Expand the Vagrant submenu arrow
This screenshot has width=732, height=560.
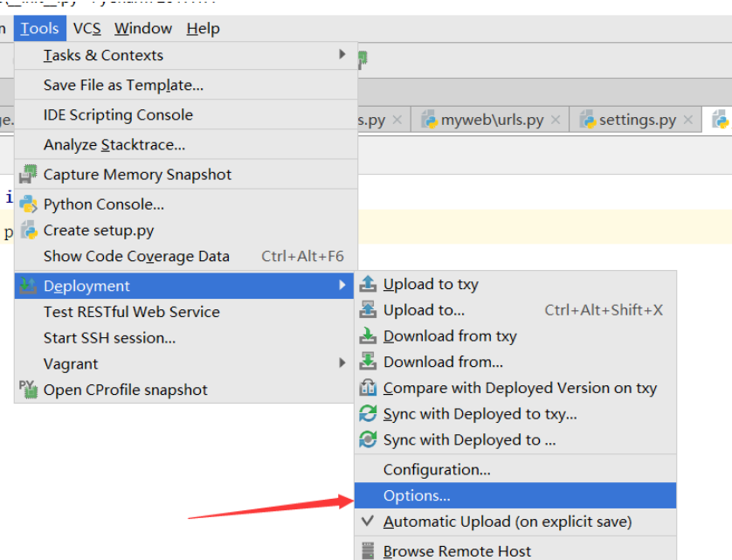(x=342, y=363)
